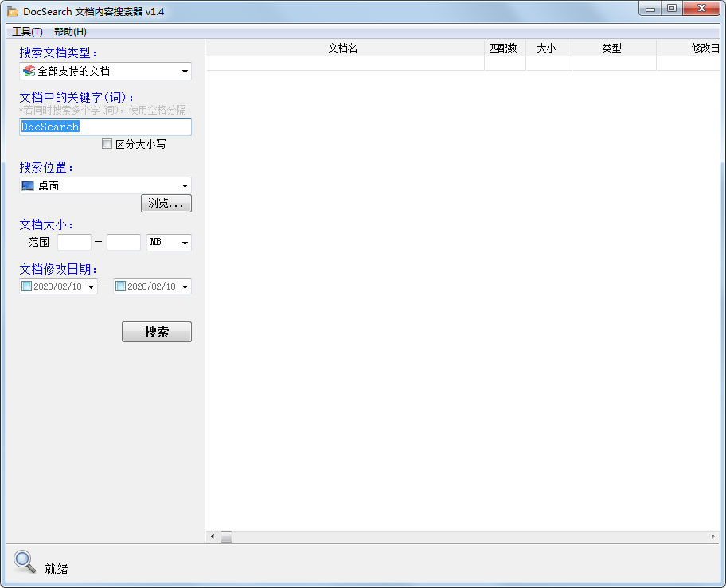Click the desktop monitor icon in location box
The width and height of the screenshot is (726, 588).
point(29,185)
